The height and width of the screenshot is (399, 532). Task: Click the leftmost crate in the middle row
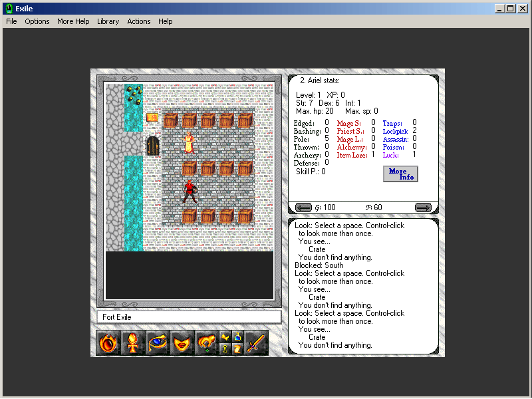[x=190, y=168]
